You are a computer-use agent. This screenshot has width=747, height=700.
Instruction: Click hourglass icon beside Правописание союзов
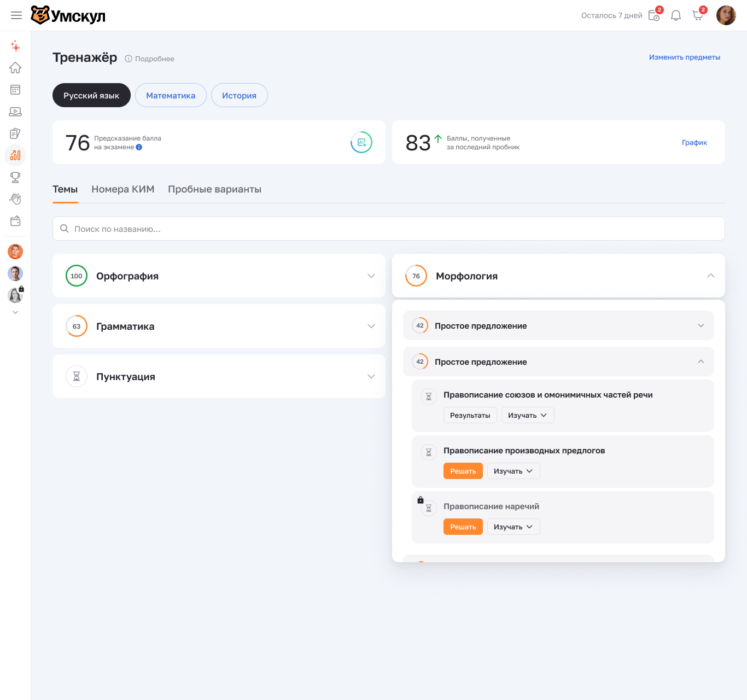429,396
